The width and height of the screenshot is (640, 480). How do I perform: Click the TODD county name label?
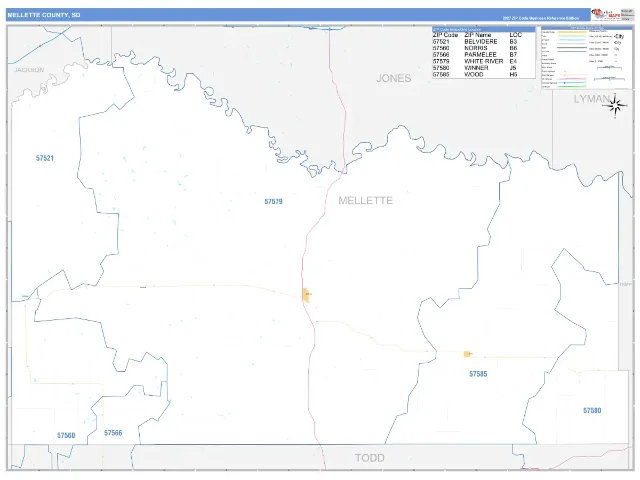point(370,458)
